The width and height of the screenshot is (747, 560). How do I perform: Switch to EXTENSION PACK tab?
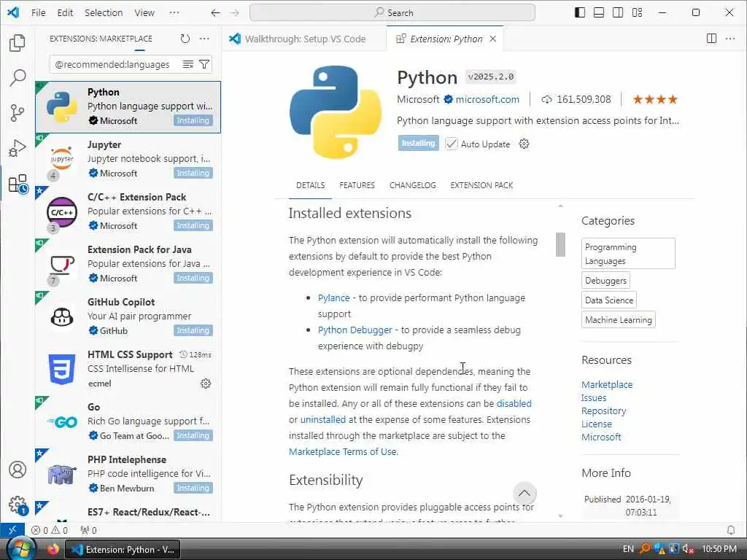coord(481,185)
